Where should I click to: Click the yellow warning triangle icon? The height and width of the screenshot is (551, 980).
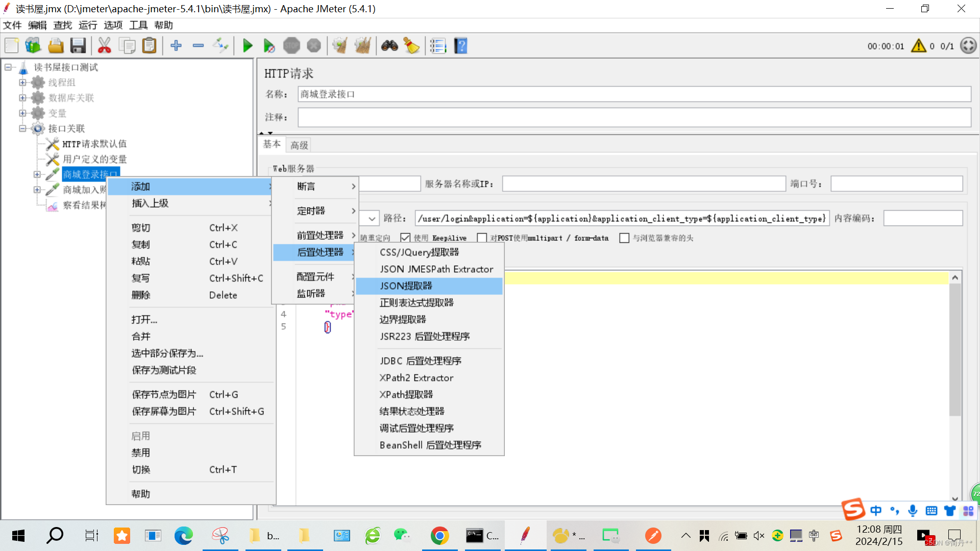919,46
